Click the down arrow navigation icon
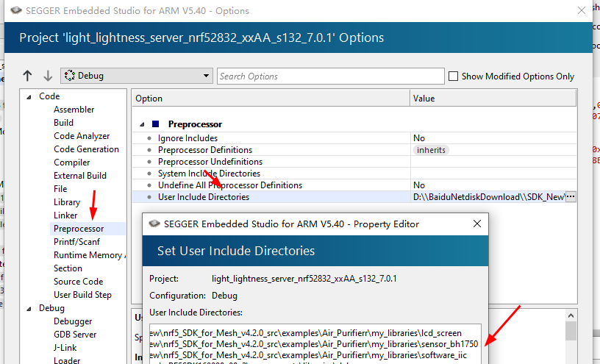This screenshot has height=364, width=600. (x=48, y=76)
